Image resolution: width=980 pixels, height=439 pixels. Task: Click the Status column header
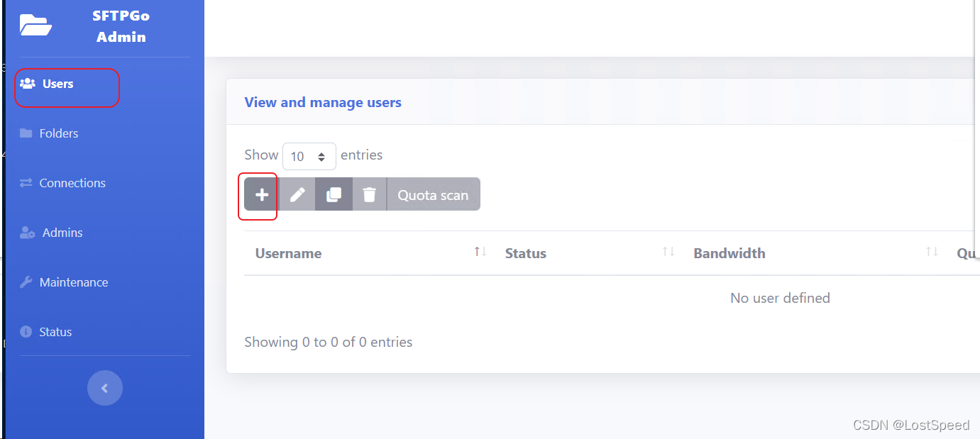tap(588, 253)
